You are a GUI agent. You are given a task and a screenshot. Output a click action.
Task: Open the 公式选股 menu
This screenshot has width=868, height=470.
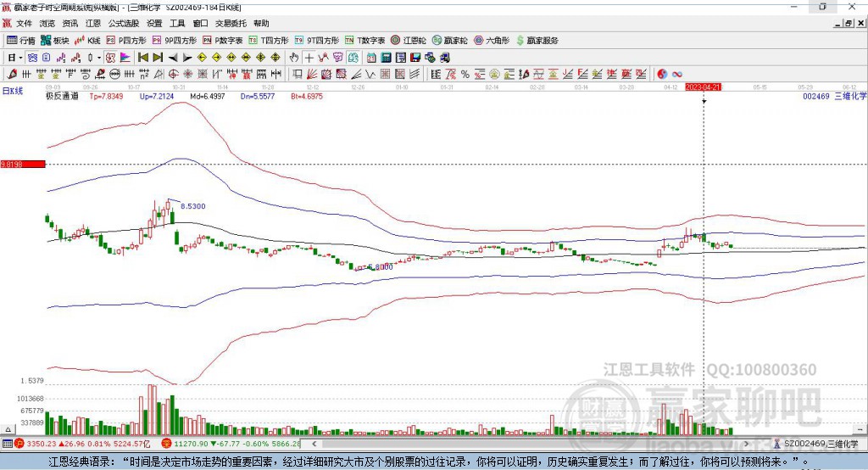pyautogui.click(x=124, y=23)
